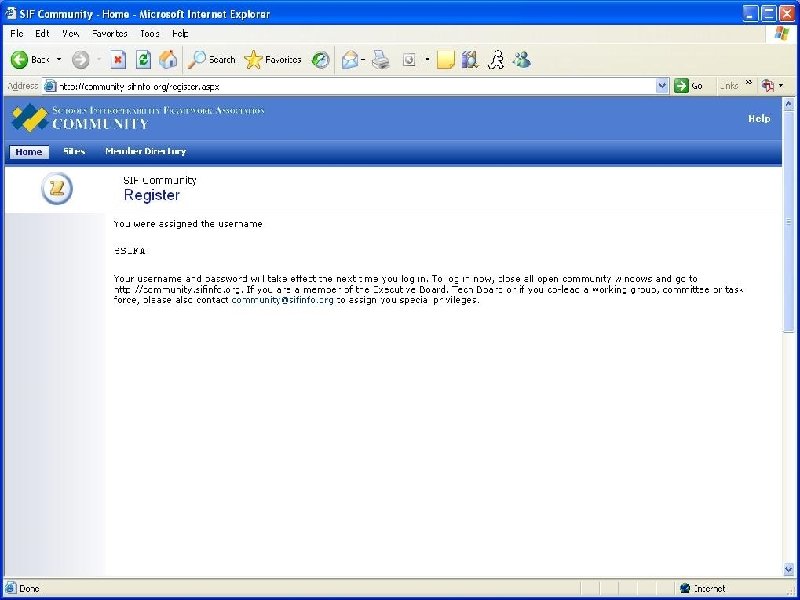
Task: Click the community@sifinfo.org email link
Action: pyautogui.click(x=283, y=300)
